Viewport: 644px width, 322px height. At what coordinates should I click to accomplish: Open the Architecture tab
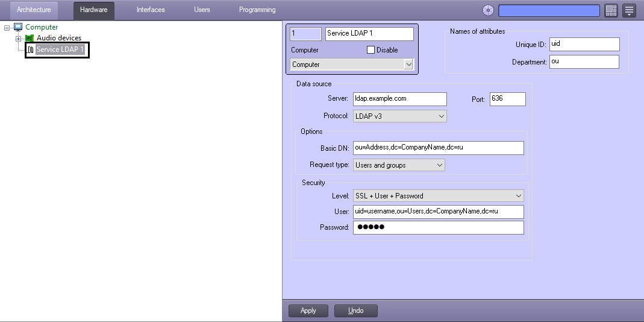(34, 10)
